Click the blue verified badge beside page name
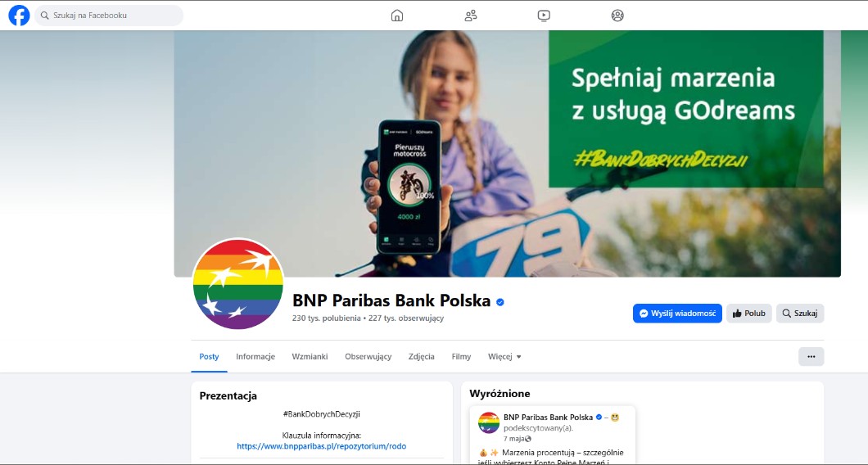The width and height of the screenshot is (868, 465). click(x=500, y=302)
